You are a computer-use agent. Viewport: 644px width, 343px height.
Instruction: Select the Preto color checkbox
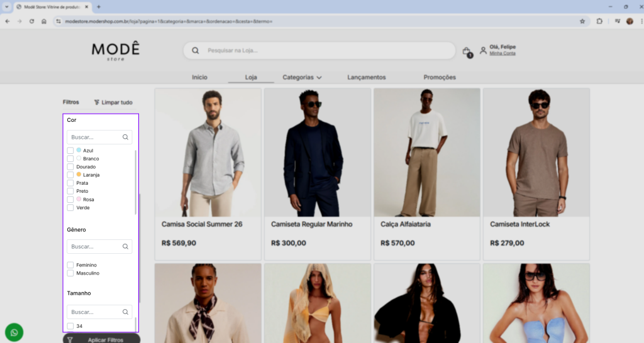pos(70,191)
